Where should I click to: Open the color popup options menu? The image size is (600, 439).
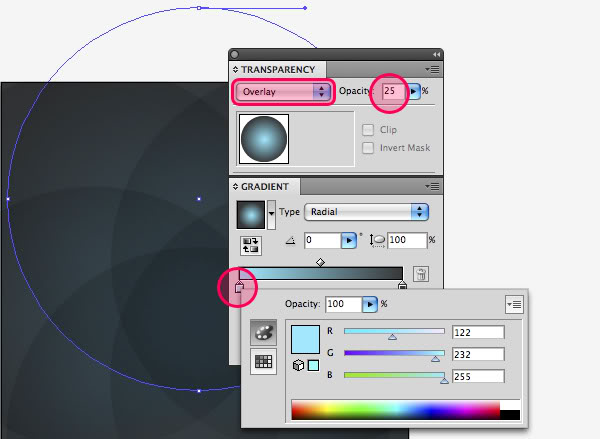pos(514,305)
